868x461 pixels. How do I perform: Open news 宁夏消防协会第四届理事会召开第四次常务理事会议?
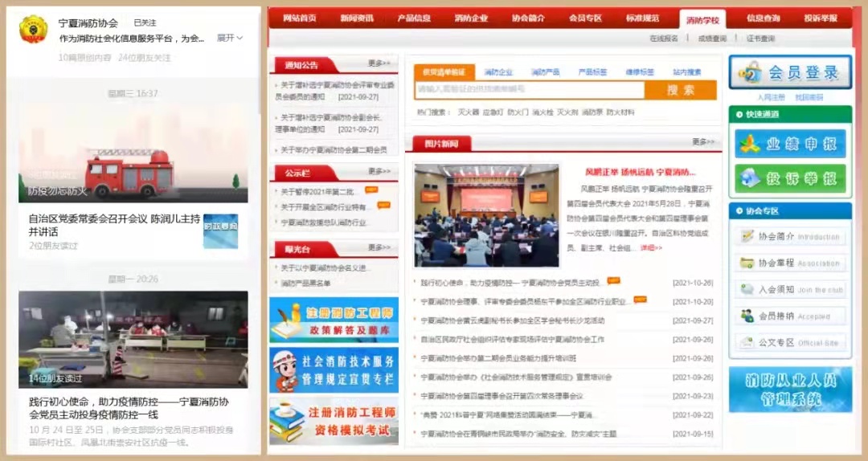pyautogui.click(x=502, y=396)
